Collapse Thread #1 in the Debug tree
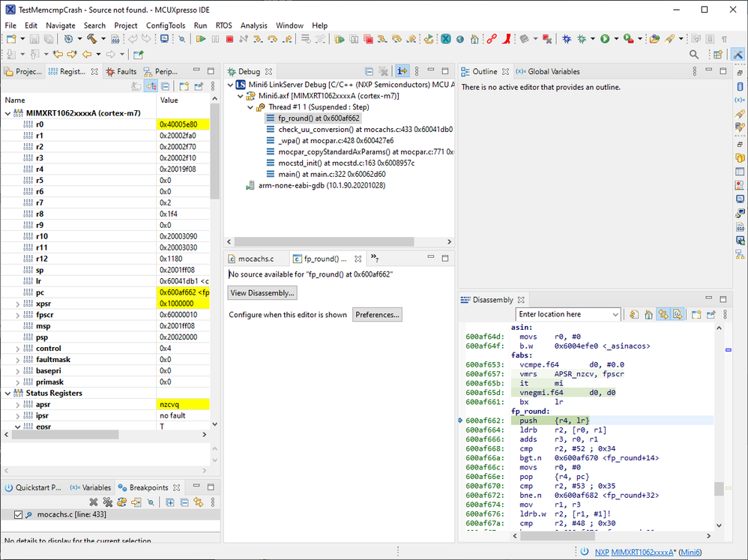This screenshot has width=748, height=560. tap(252, 107)
